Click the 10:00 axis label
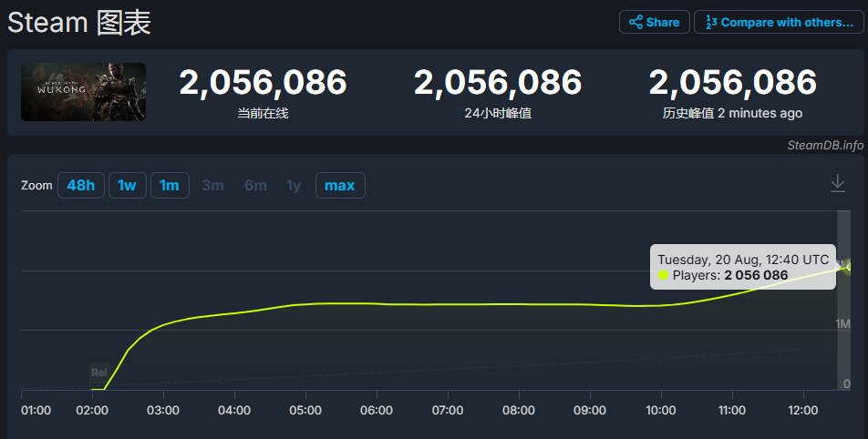 pyautogui.click(x=661, y=410)
